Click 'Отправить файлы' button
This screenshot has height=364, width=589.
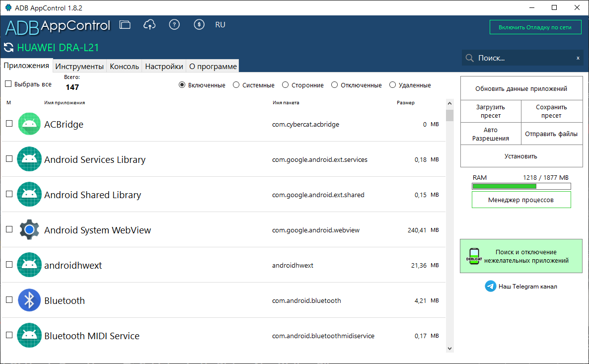551,134
